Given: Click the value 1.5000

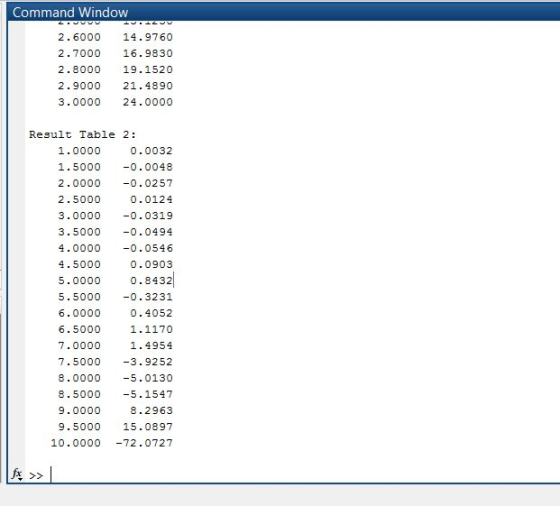Looking at the screenshot, I should click(x=79, y=167).
